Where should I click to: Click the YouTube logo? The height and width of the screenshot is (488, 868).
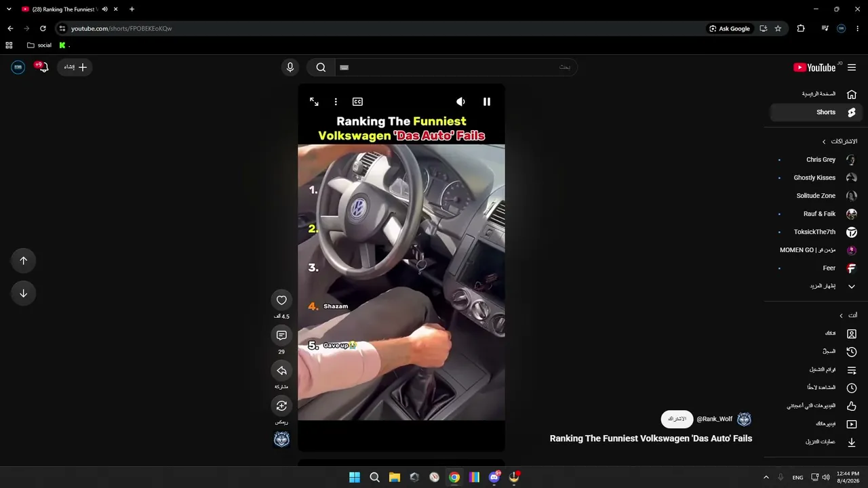tap(814, 67)
